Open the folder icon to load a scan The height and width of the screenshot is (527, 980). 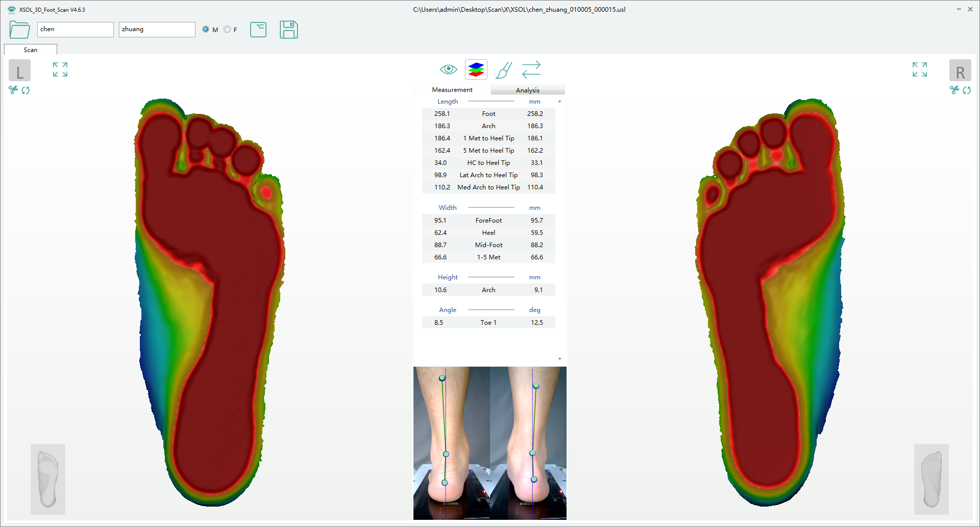[19, 30]
